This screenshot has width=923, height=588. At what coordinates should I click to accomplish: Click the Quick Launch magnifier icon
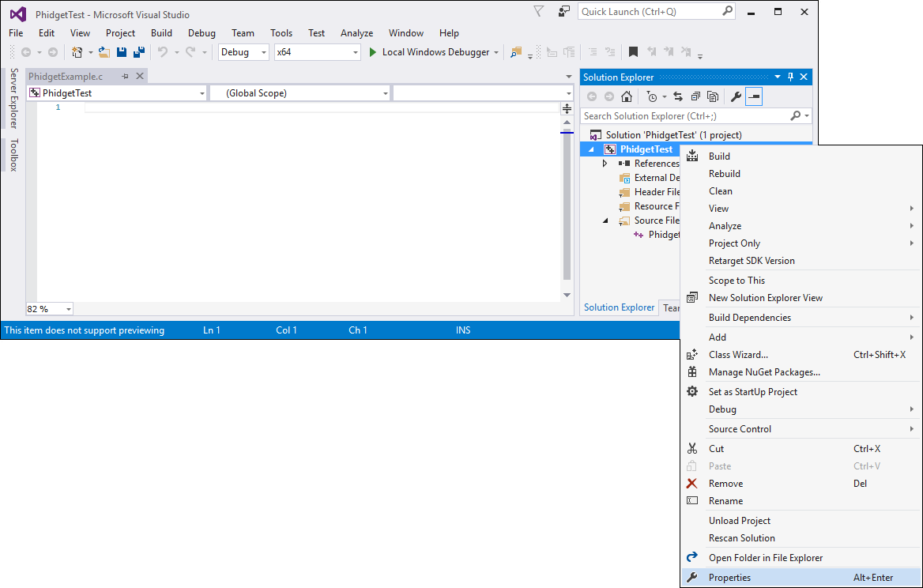[728, 11]
